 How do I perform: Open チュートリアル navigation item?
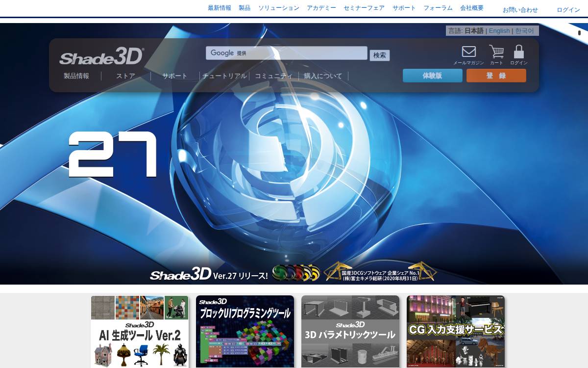[224, 76]
